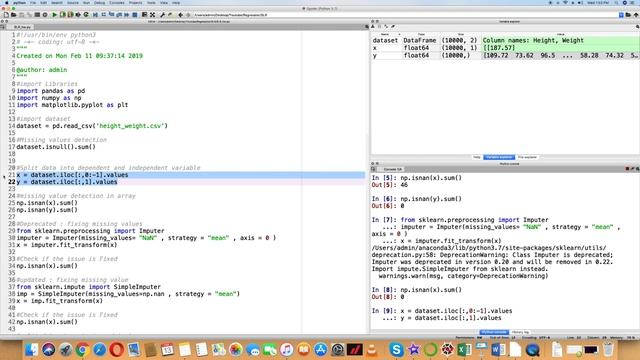Stop debugging with blue square icon
This screenshot has width=640, height=360.
tap(135, 15)
